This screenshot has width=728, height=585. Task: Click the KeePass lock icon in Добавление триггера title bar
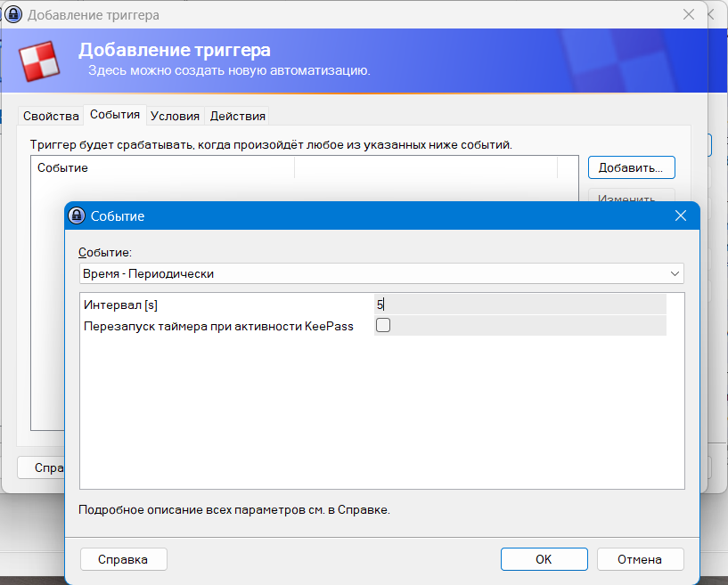[13, 14]
